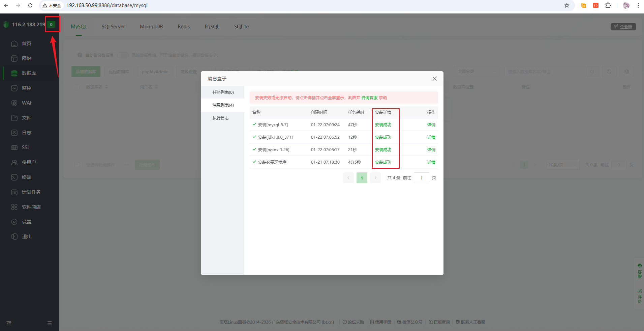Expand the batch operation select dropdown
Image resolution: width=644 pixels, height=331 pixels.
pos(107,165)
